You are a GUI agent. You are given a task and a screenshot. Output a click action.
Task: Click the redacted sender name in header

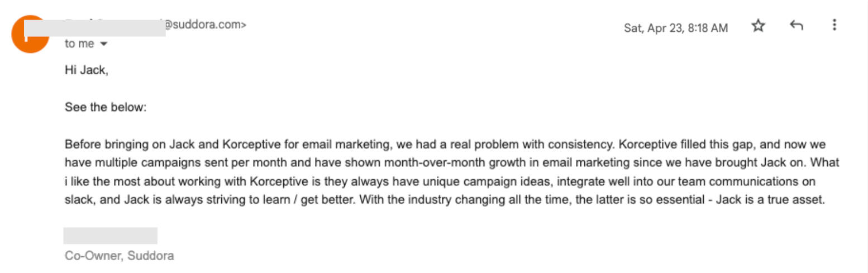(x=95, y=27)
